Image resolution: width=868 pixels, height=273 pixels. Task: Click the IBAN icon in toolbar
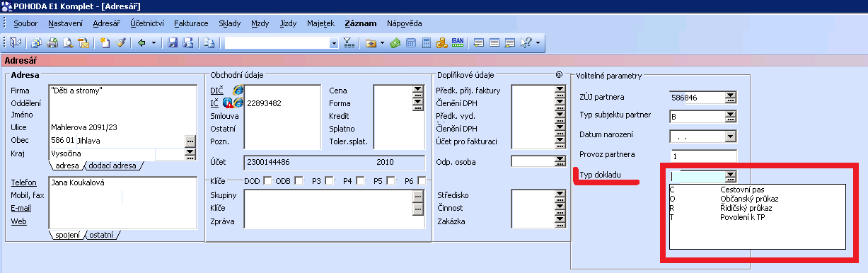click(458, 43)
